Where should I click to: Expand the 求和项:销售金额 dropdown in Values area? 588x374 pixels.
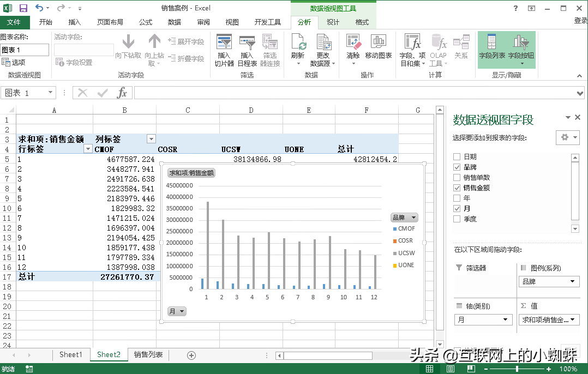coord(572,319)
